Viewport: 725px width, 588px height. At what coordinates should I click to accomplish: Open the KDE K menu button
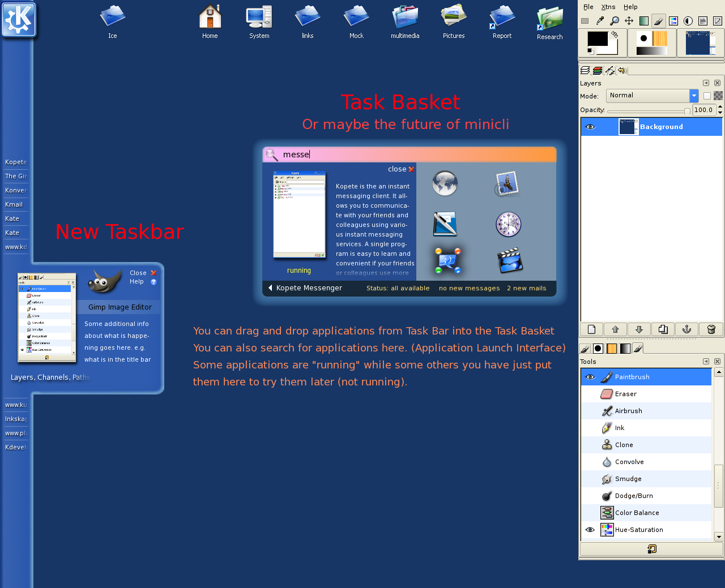click(x=19, y=20)
